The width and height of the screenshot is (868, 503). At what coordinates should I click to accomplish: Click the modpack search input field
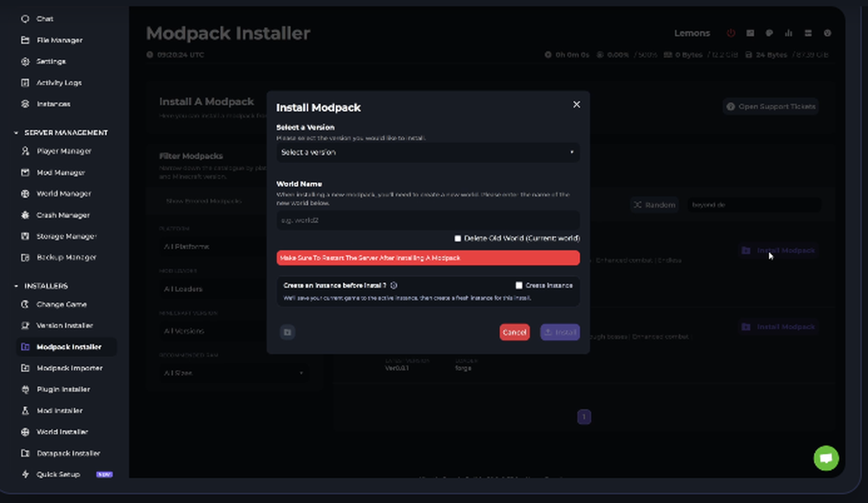pos(754,205)
